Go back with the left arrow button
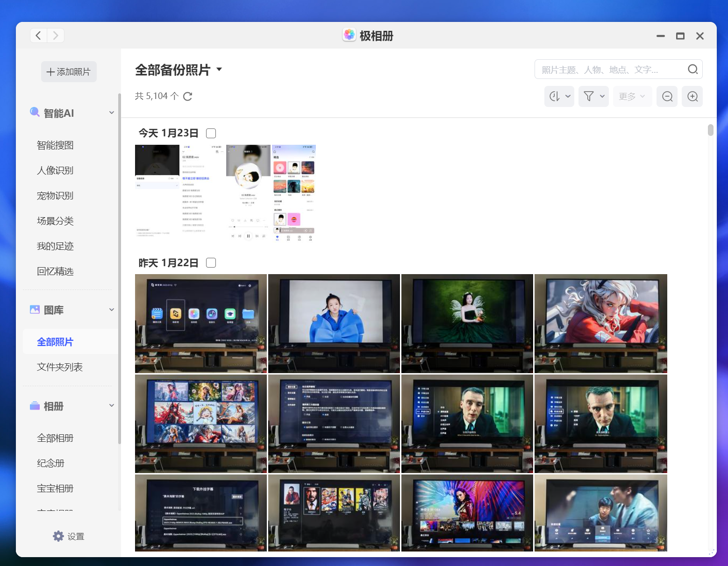 38,35
